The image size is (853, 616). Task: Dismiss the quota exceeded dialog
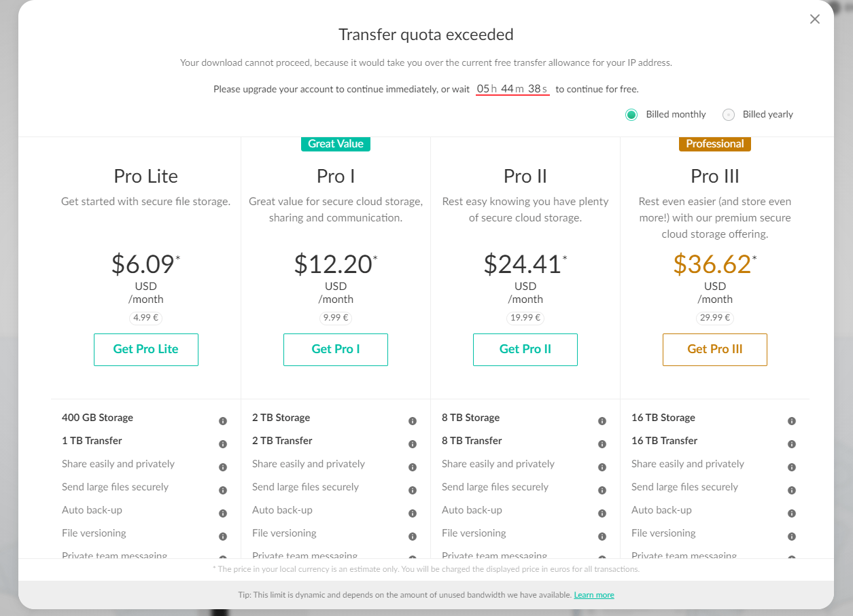point(814,19)
